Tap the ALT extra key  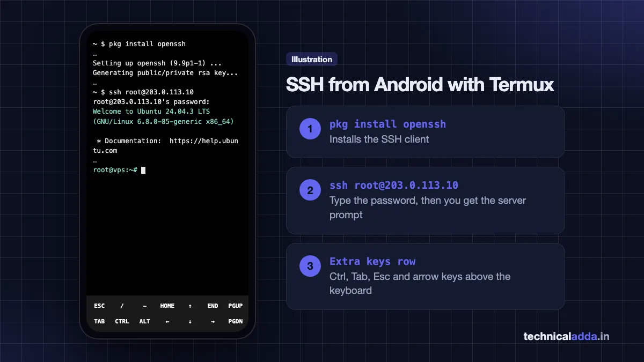pos(145,321)
